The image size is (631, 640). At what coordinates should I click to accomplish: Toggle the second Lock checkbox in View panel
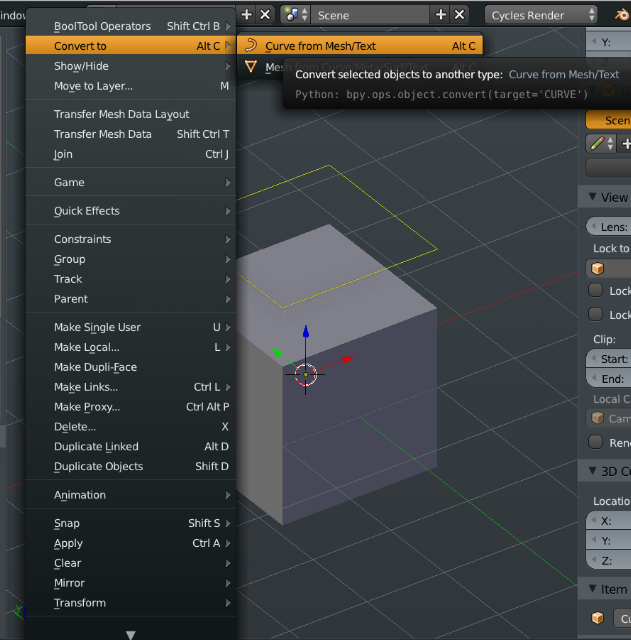pos(595,314)
